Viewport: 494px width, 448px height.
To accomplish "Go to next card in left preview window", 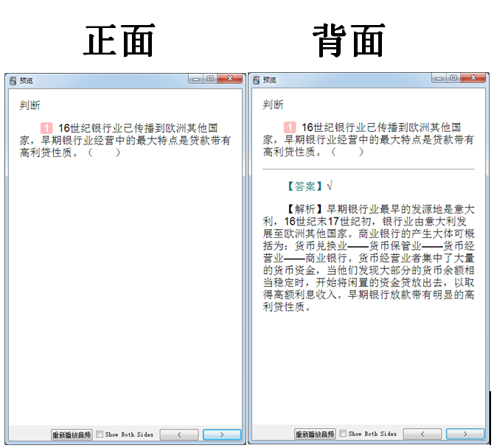I will coord(222,435).
